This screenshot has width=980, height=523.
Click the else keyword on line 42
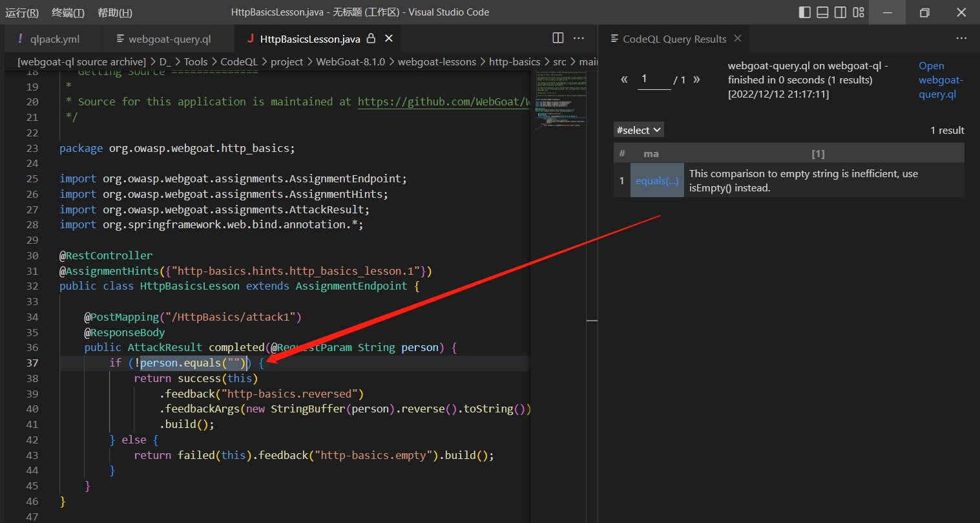(134, 440)
